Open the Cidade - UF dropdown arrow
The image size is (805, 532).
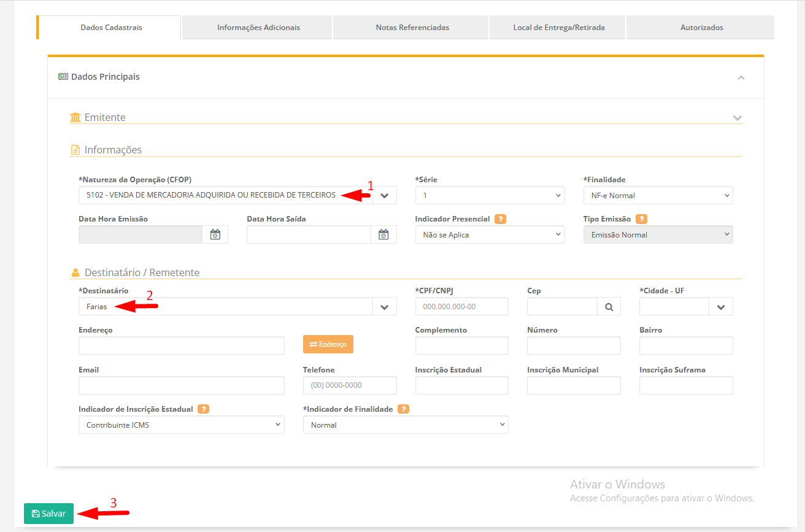click(x=720, y=307)
